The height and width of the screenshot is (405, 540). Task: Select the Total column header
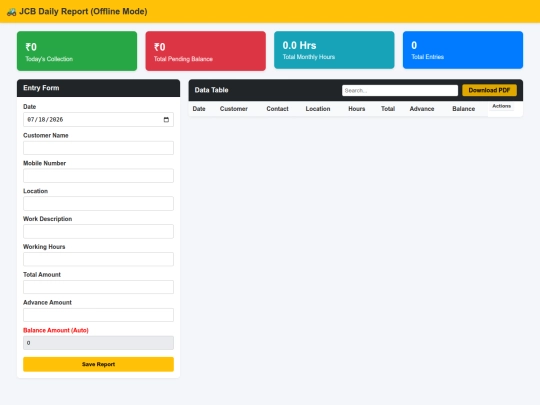click(x=388, y=109)
